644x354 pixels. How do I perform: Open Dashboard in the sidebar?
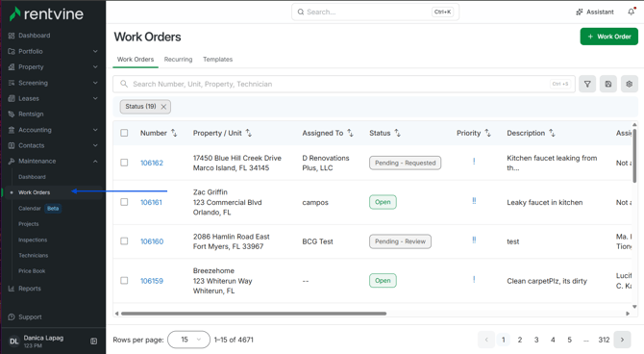(34, 36)
